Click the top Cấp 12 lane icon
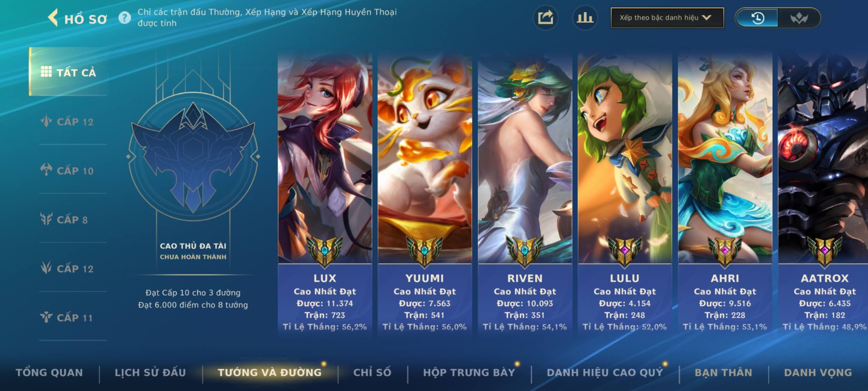Viewport: 868px width, 391px height. tap(46, 121)
